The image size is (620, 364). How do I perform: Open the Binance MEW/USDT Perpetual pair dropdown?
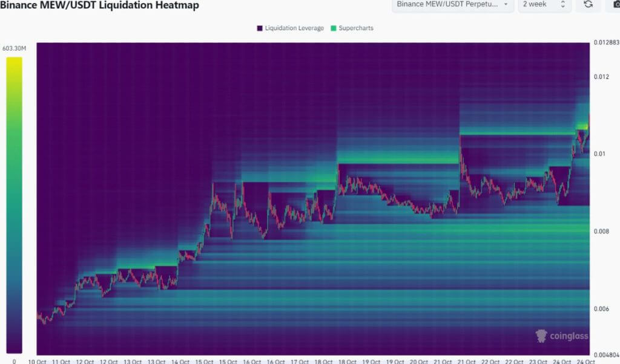click(x=452, y=4)
